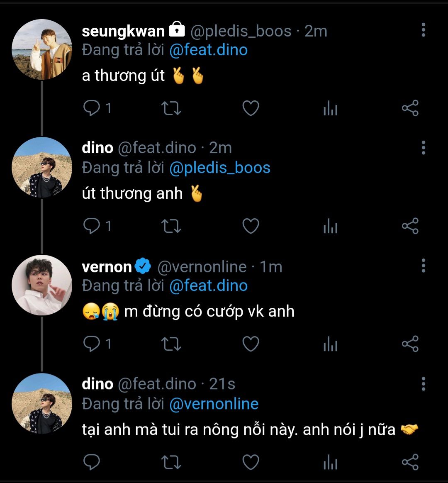Screen dimensions: 448x483
Task: Open more options for seungkwan's tweet
Action: coord(423,30)
